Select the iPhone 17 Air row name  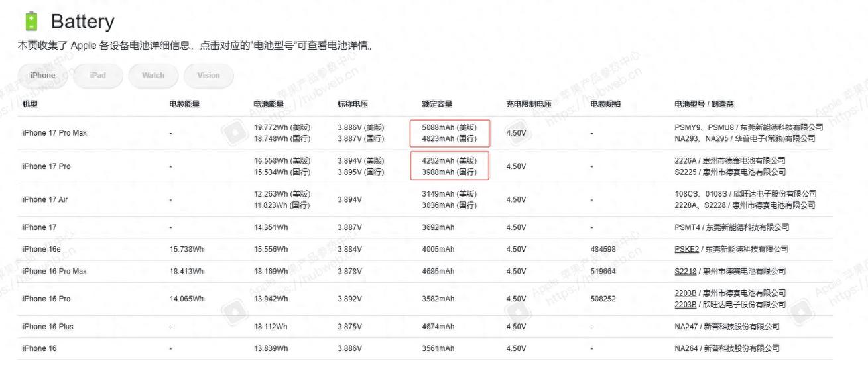(x=45, y=199)
